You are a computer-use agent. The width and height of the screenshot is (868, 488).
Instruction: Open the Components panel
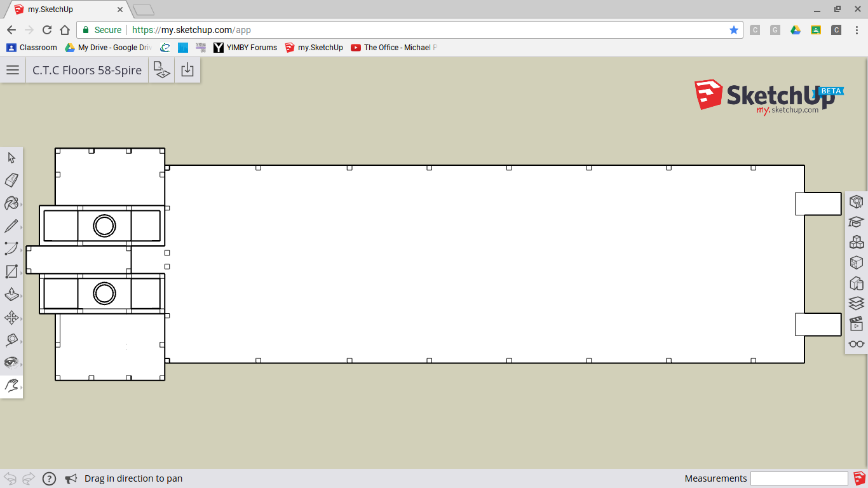tap(857, 242)
